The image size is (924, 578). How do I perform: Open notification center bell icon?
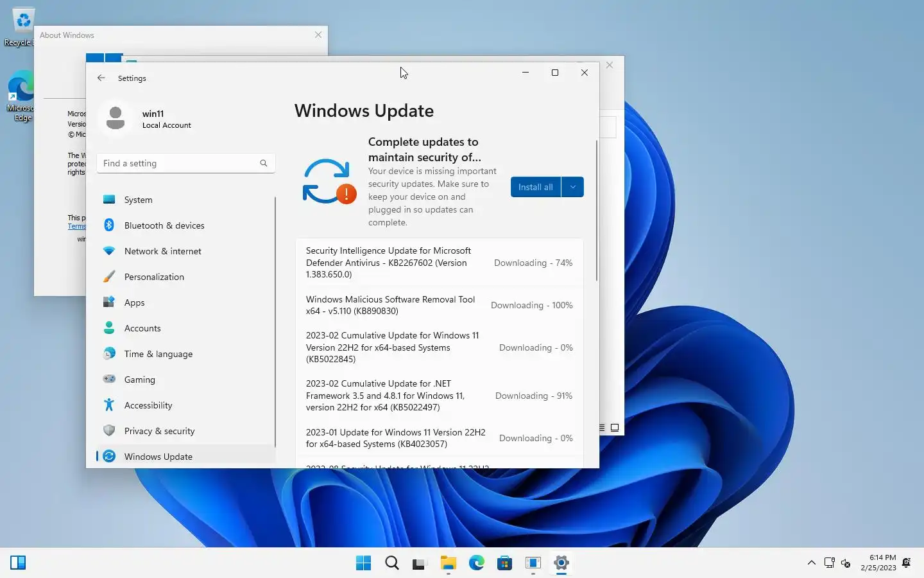907,563
